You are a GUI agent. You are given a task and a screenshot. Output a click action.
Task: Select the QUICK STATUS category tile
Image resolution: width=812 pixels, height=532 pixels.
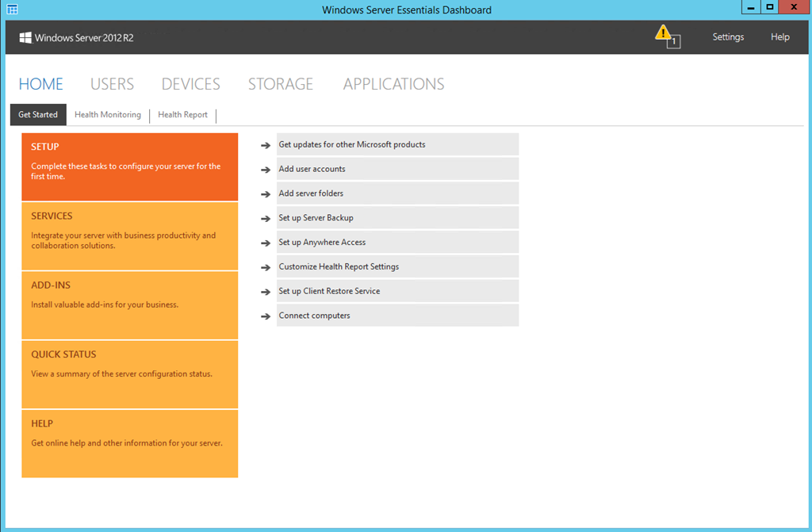click(130, 374)
